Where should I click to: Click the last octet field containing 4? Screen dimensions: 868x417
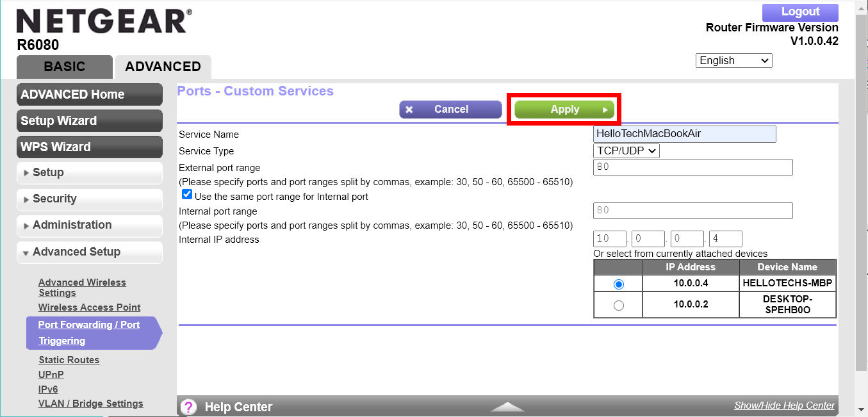(726, 239)
